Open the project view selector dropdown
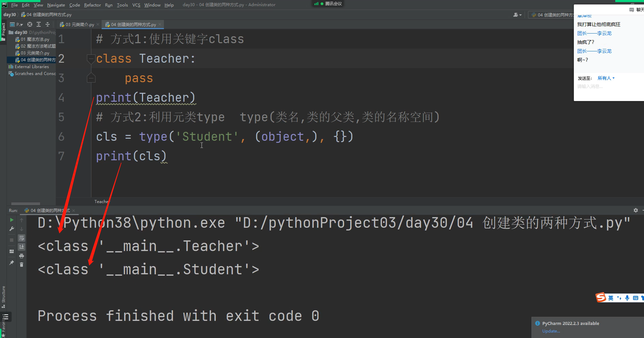Screen dimensions: 644x338 16,24
